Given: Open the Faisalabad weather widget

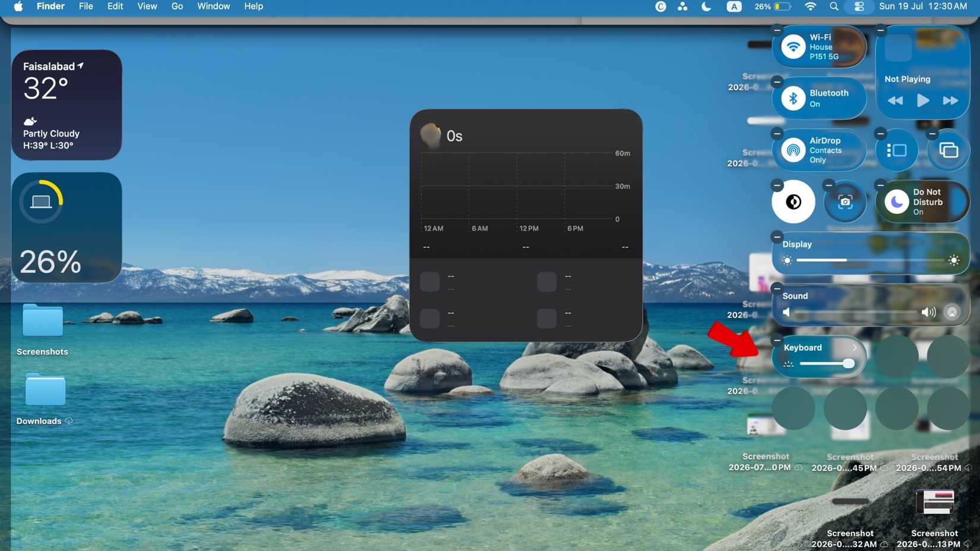Looking at the screenshot, I should click(x=67, y=105).
